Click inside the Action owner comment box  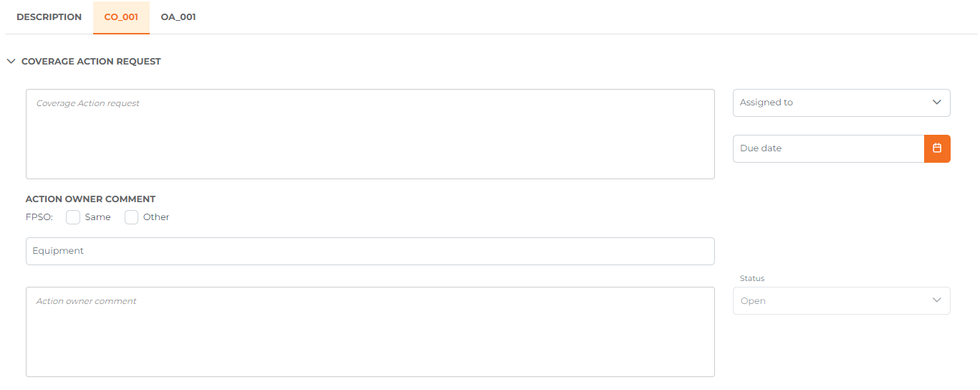coord(370,332)
